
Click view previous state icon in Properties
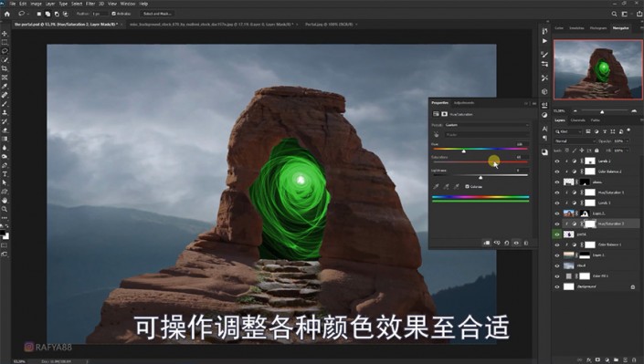tap(497, 243)
